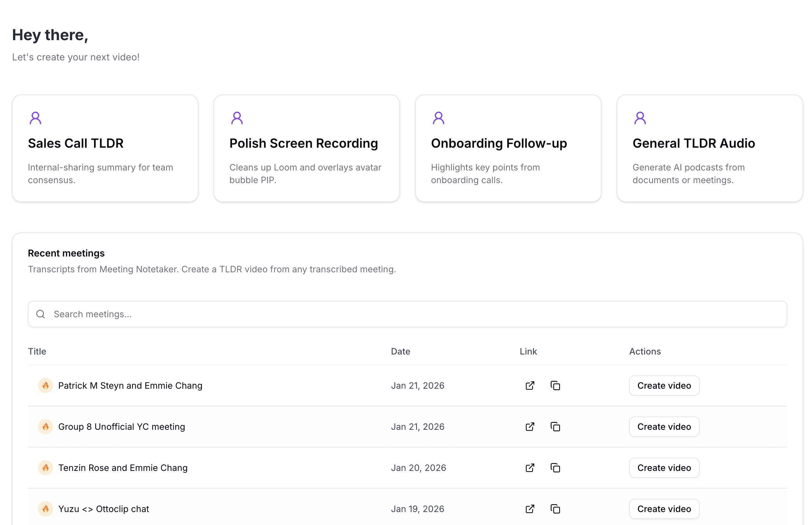This screenshot has height=525, width=812.
Task: Copy link for Yuzu <> Ottoclip chat
Action: [x=555, y=509]
